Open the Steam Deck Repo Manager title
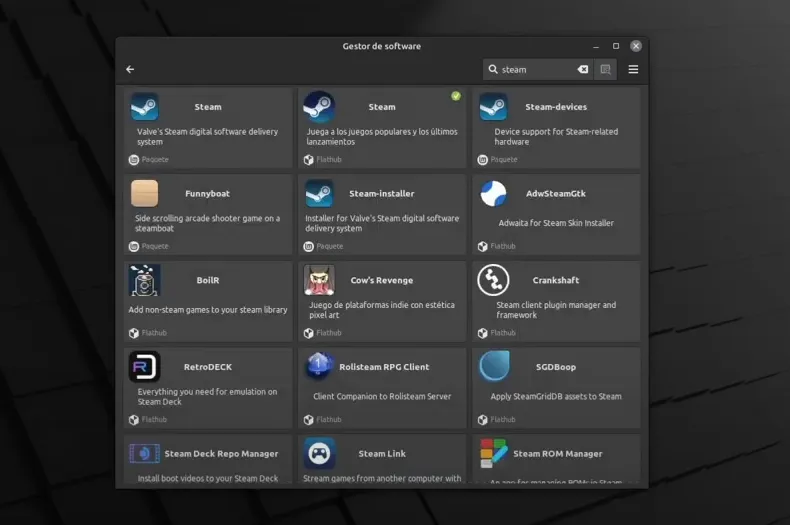 221,453
